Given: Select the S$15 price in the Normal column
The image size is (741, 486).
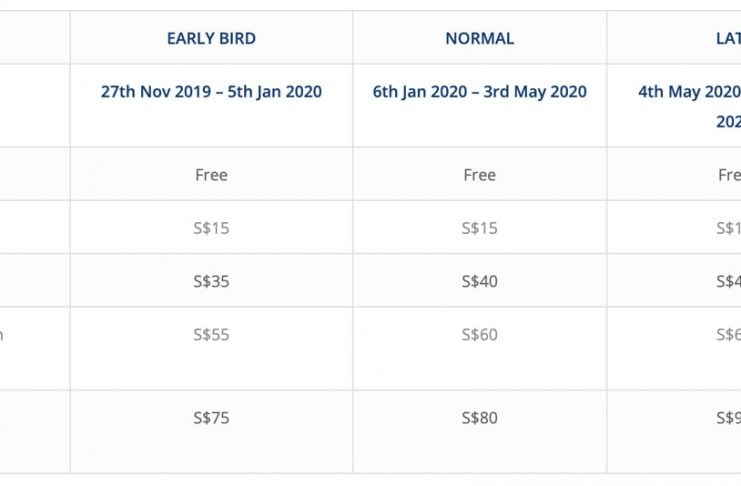Looking at the screenshot, I should pyautogui.click(x=480, y=228).
